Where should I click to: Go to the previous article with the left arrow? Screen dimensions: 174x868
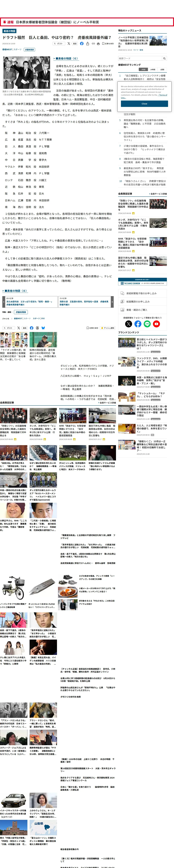(x=4, y=302)
